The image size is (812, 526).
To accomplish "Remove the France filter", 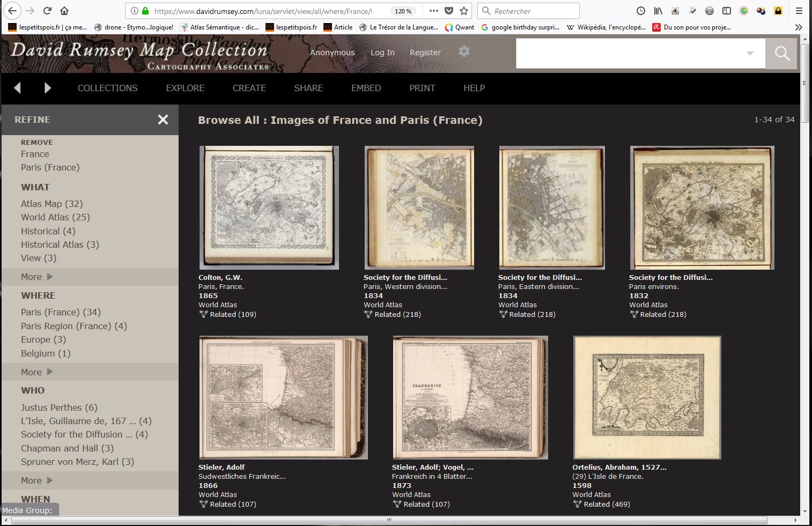I will tap(35, 154).
